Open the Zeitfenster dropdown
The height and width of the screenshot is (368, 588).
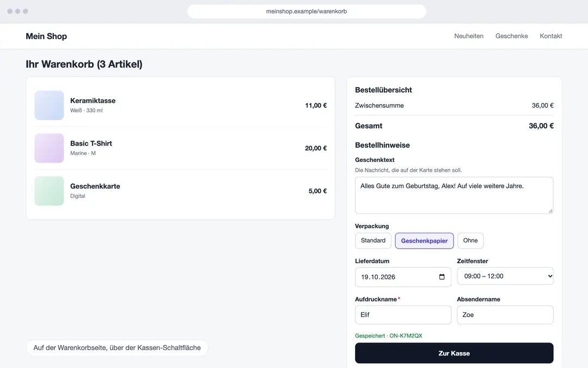pos(505,276)
